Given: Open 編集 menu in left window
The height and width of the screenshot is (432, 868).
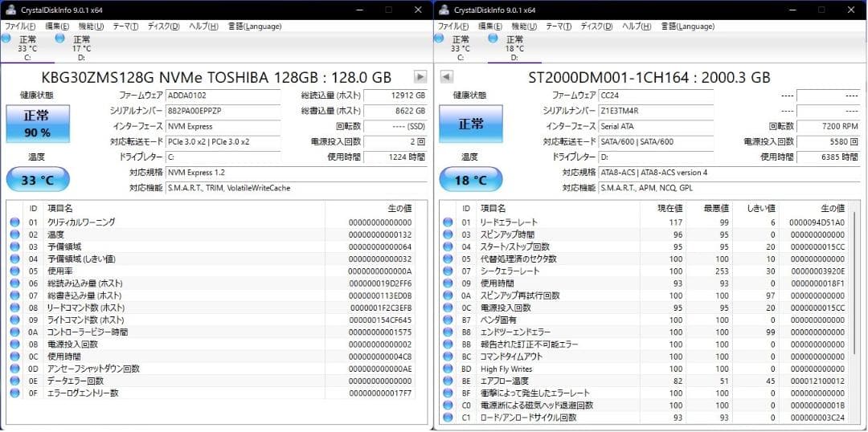Looking at the screenshot, I should pyautogui.click(x=57, y=26).
